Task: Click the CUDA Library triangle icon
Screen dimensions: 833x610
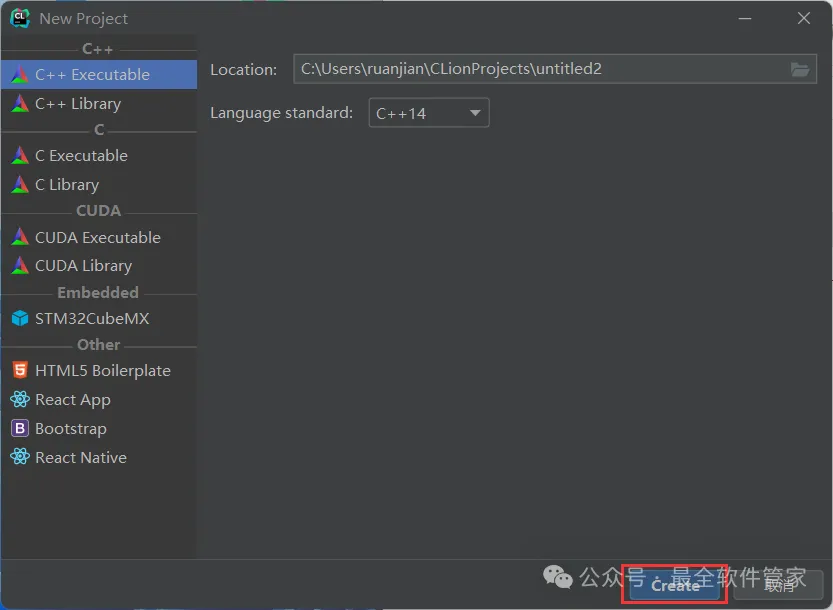Action: 20,265
